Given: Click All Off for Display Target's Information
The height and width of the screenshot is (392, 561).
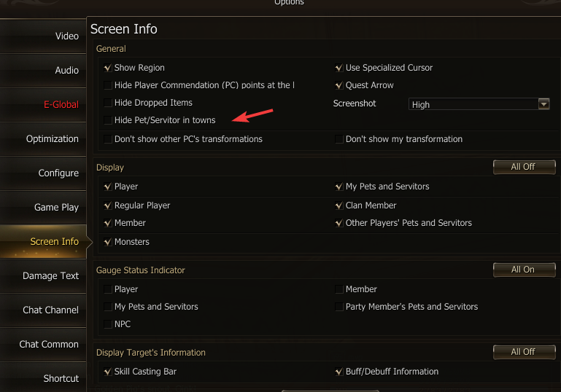Looking at the screenshot, I should pyautogui.click(x=522, y=352).
